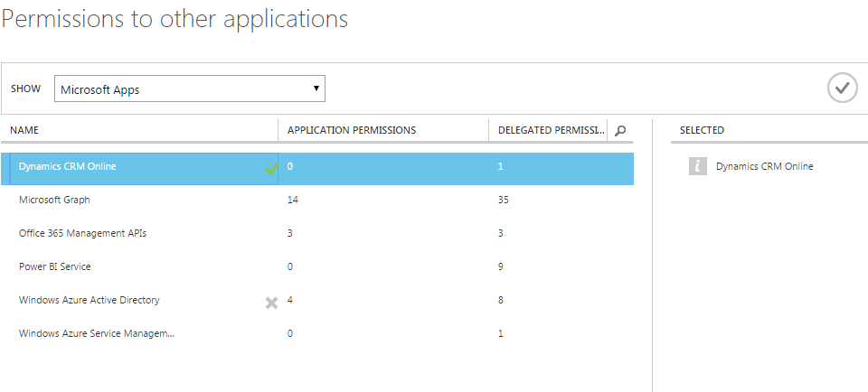Click Windows Azure Active Directory application value 4
Viewport: 868px width, 392px height.
[290, 300]
